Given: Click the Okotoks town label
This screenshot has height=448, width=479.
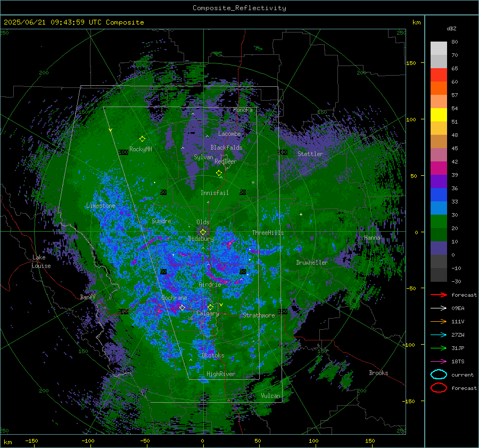Looking at the screenshot, I should (213, 355).
